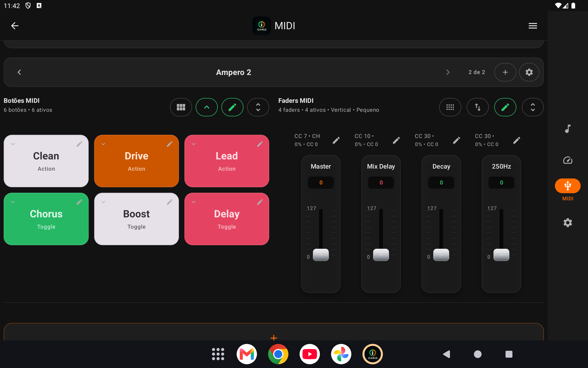The width and height of the screenshot is (588, 368).
Task: Change MIDI faders grid layout
Action: (x=450, y=107)
